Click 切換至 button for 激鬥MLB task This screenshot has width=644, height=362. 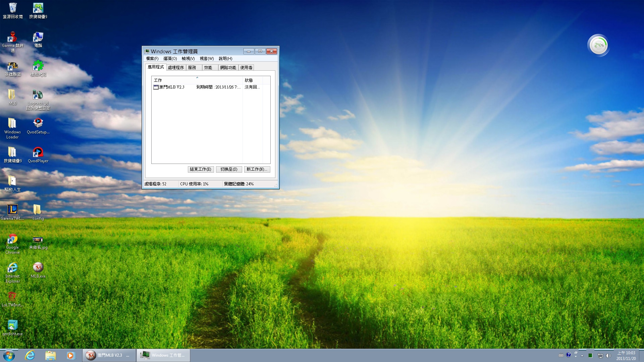pos(228,169)
